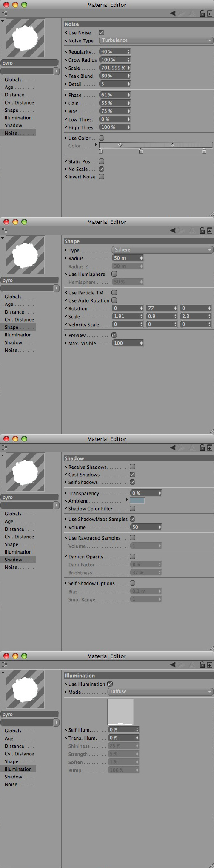Viewport: 214px width, 868px height.
Task: Click the preview menu triangle in the Noise window
Action: pyautogui.click(x=3, y=21)
